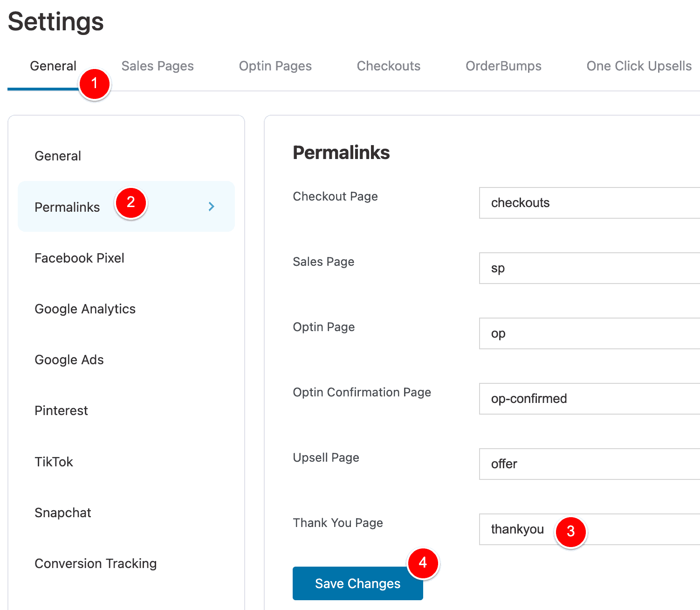Click the Upsell Page label
The height and width of the screenshot is (610, 700).
(x=326, y=457)
